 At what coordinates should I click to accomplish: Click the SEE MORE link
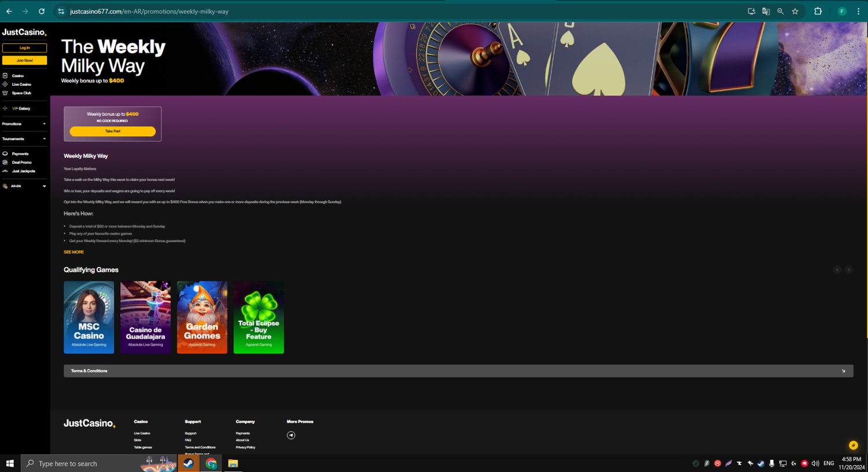pyautogui.click(x=73, y=252)
